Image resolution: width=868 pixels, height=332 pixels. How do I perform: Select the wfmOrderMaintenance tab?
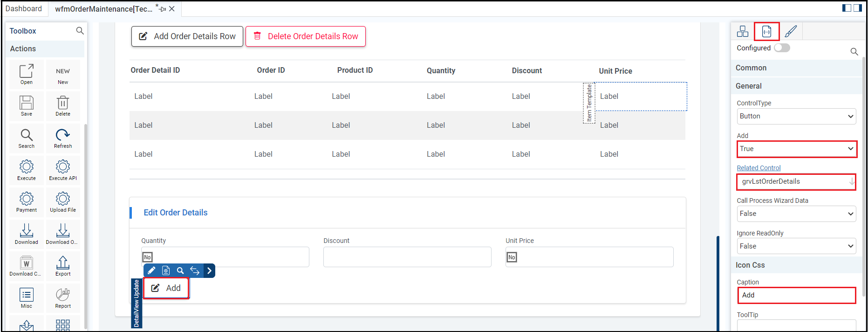tap(103, 9)
